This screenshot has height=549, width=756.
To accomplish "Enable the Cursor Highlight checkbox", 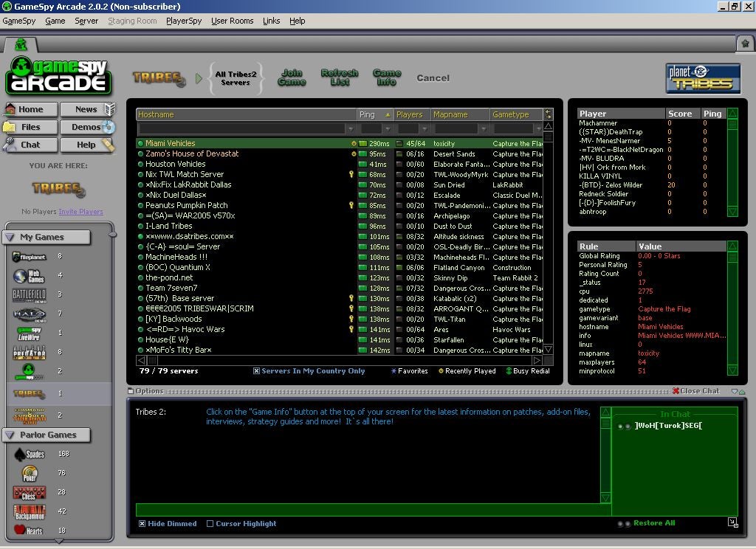I will (x=210, y=523).
